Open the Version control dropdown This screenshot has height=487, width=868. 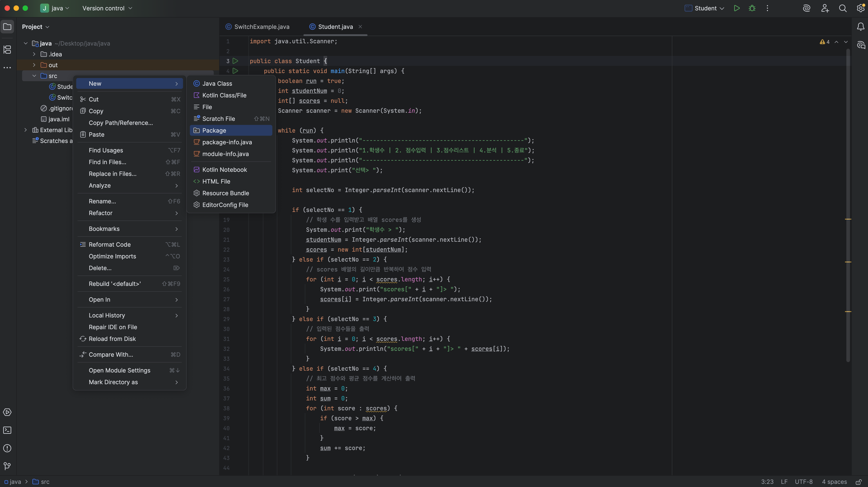tap(107, 8)
